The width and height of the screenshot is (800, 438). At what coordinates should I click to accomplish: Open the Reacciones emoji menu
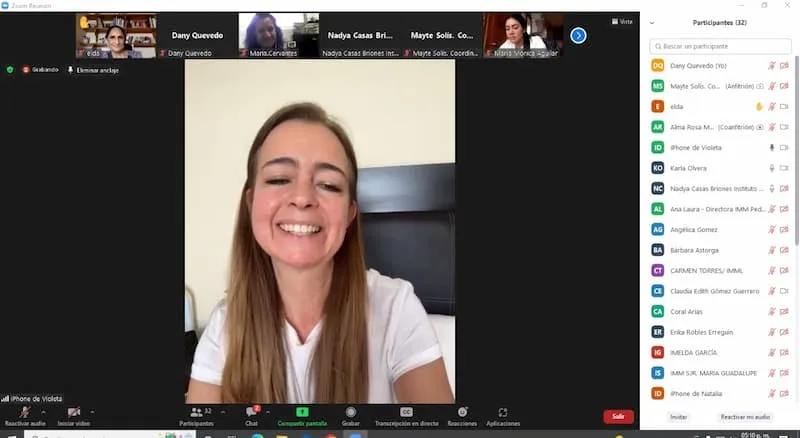coord(462,412)
